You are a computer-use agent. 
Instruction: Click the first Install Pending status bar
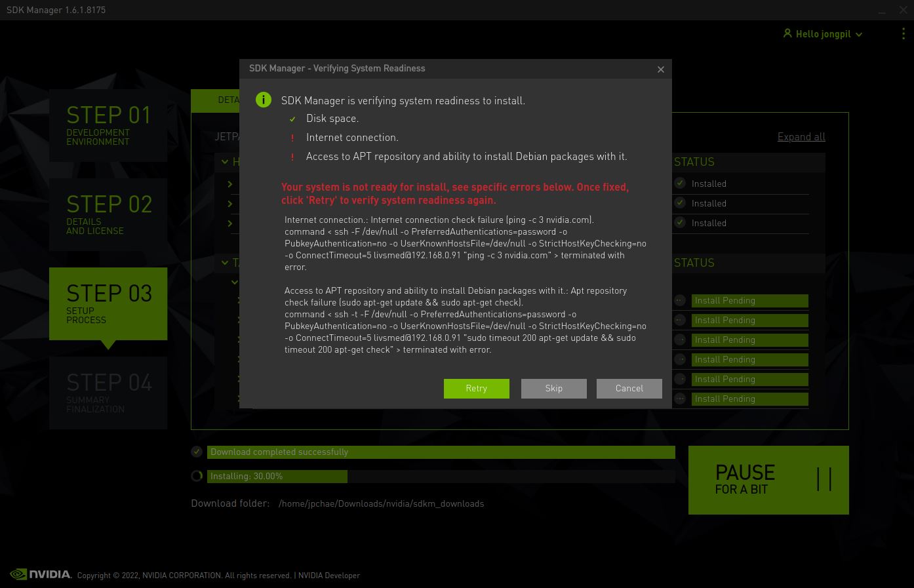tap(749, 301)
